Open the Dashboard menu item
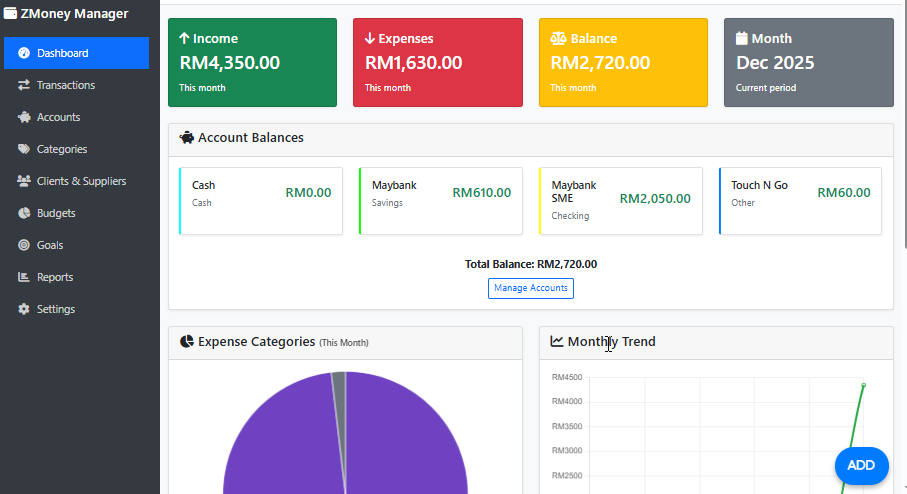The image size is (907, 494). [76, 53]
